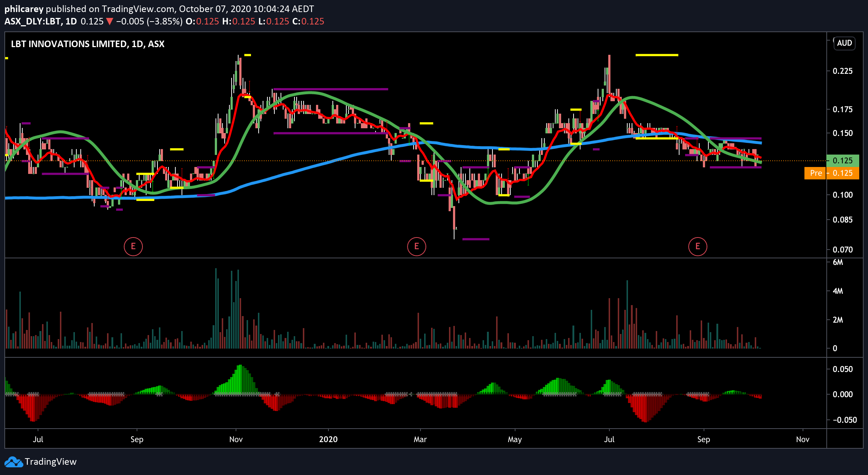Click the 0.175 price axis label
868x475 pixels.
[842, 109]
